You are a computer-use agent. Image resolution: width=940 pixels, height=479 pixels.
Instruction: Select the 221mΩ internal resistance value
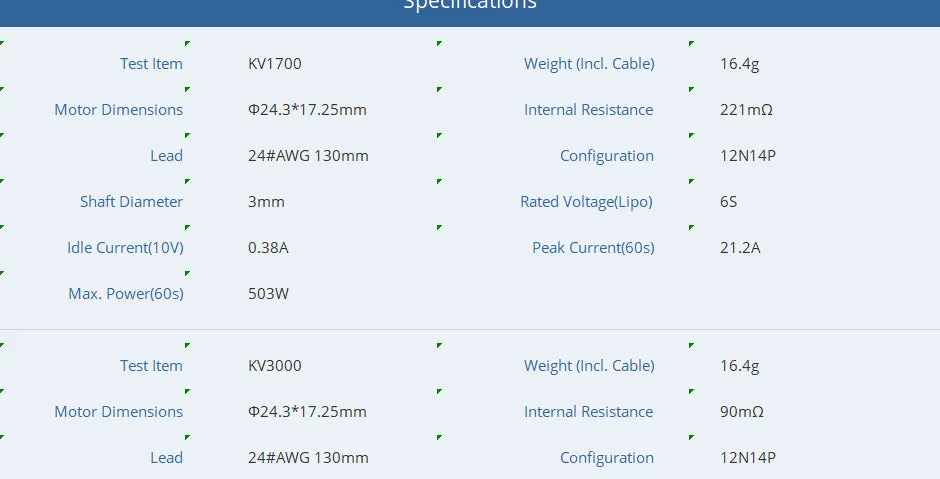point(746,110)
